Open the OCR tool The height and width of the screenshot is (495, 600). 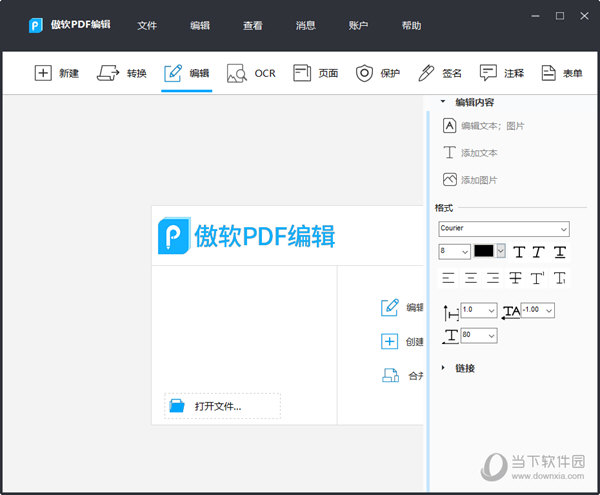click(251, 73)
